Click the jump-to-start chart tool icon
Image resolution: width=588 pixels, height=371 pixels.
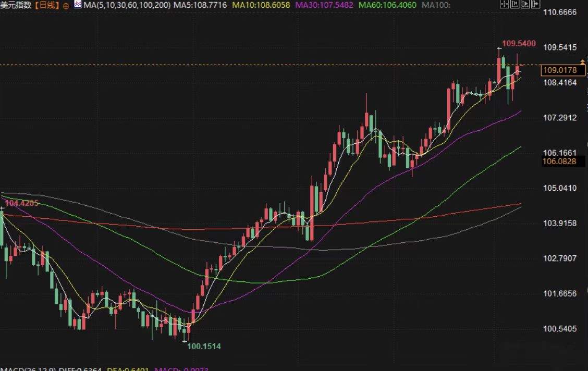(x=515, y=4)
